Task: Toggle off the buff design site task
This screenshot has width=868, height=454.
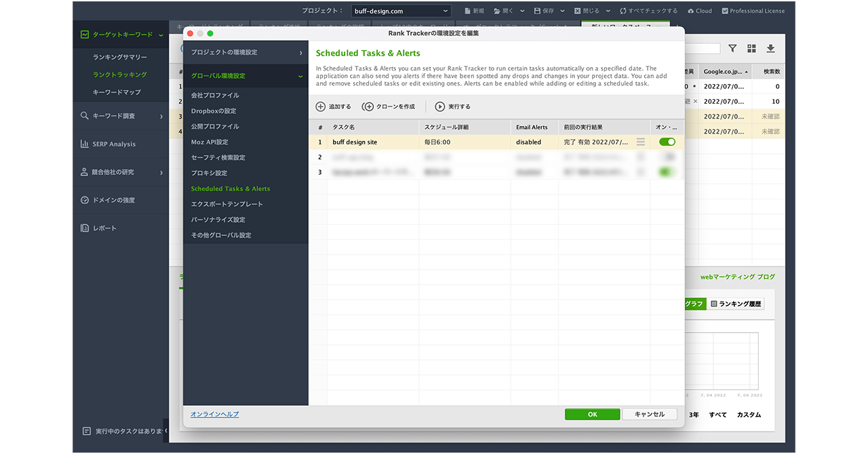Action: pyautogui.click(x=667, y=142)
